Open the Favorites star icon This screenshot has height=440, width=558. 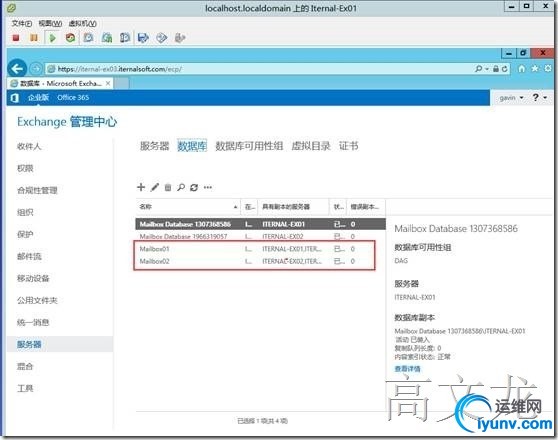(x=535, y=68)
